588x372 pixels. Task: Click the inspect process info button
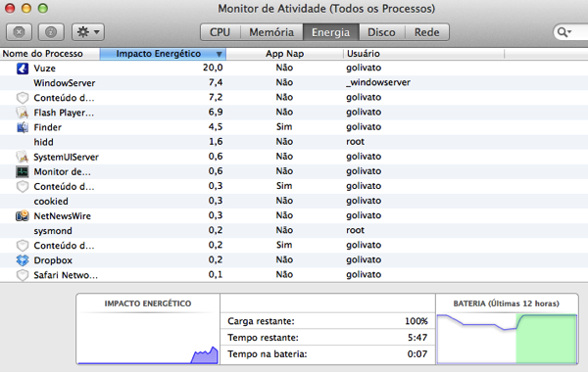point(51,32)
